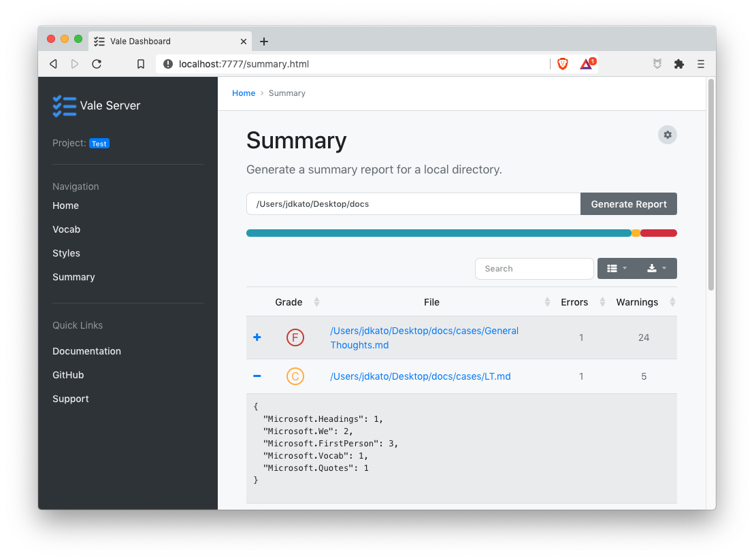Open the browser hamburger menu
The width and height of the screenshot is (754, 560).
click(x=701, y=64)
